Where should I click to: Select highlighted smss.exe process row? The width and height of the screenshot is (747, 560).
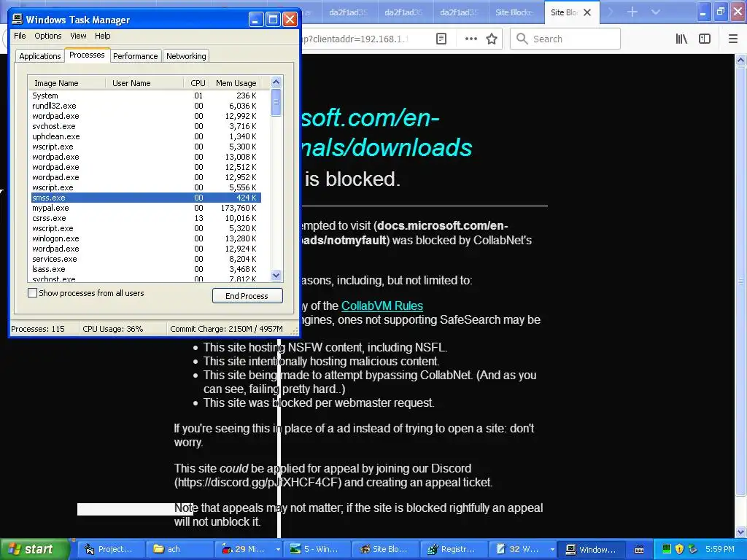(146, 198)
